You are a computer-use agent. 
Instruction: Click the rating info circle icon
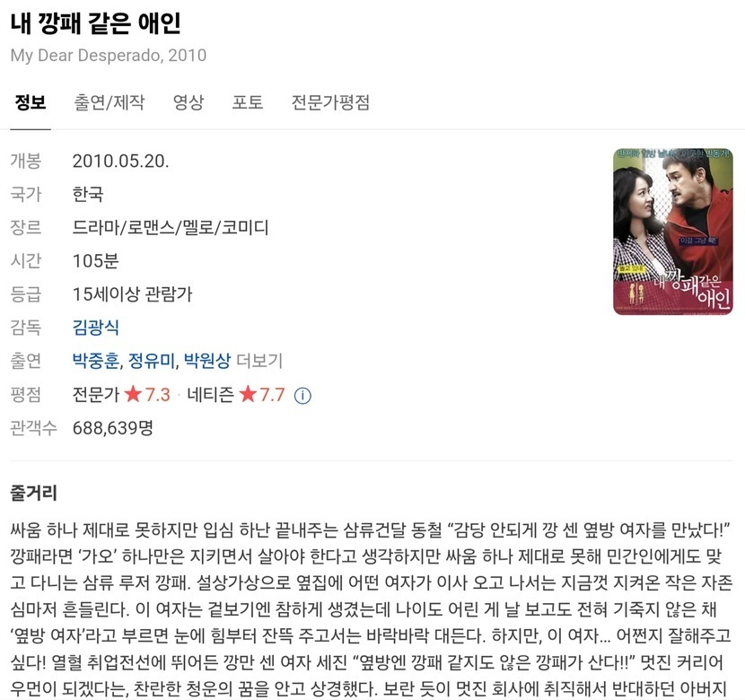tap(302, 396)
